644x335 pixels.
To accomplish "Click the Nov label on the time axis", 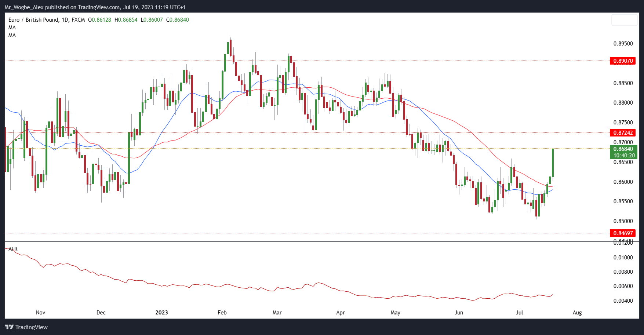I will (x=41, y=313).
